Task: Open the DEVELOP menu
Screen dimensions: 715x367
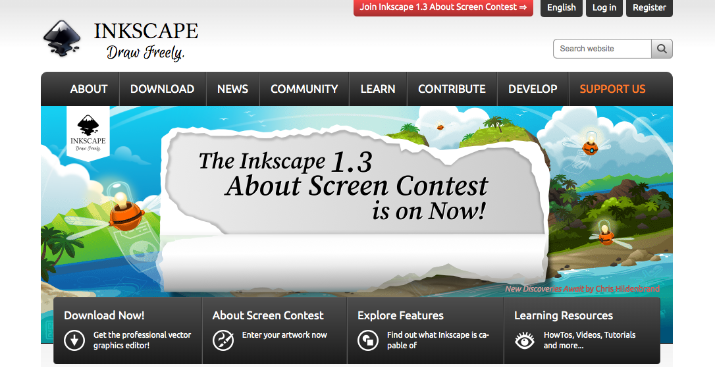Action: click(x=533, y=89)
